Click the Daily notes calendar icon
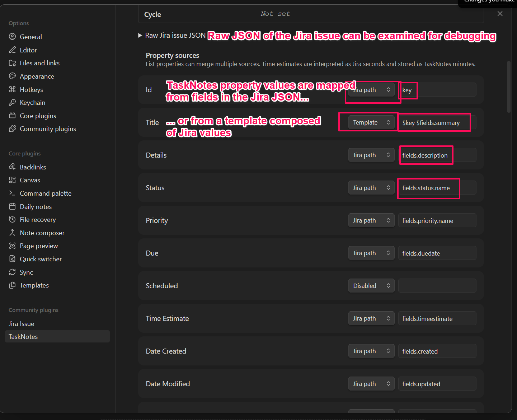Image resolution: width=517 pixels, height=420 pixels. [x=13, y=206]
